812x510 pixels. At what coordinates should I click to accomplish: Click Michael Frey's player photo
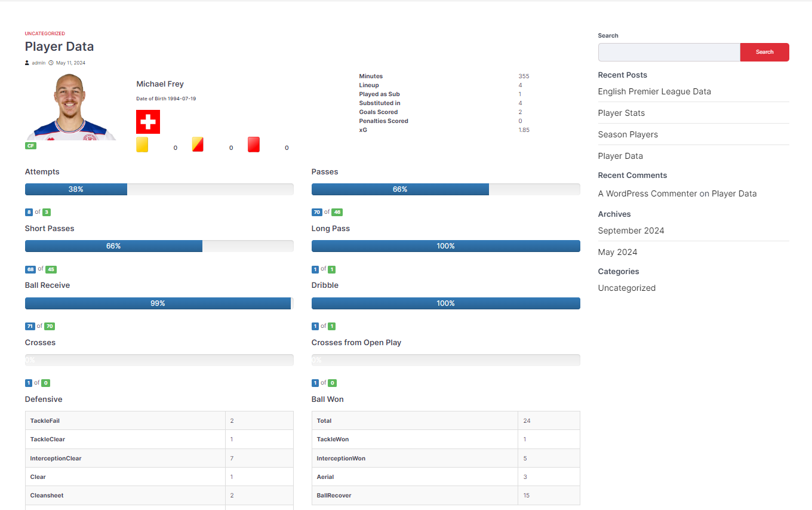click(x=70, y=107)
